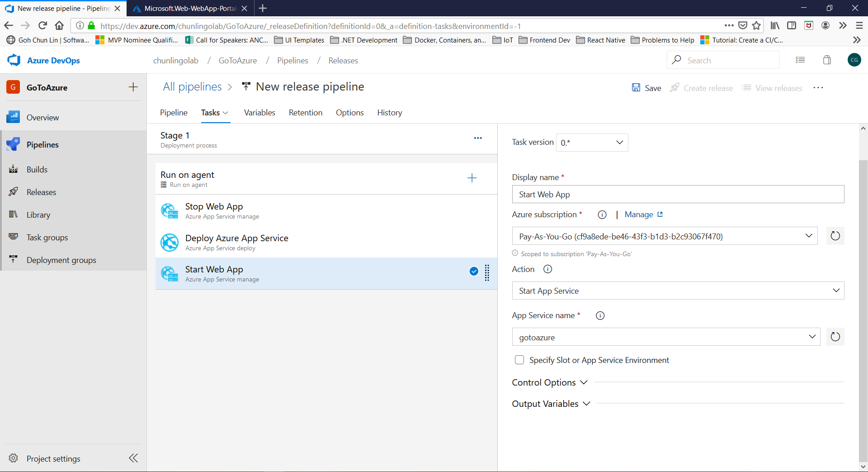Open Stage 1 ellipsis menu
Viewport: 868px width, 472px height.
478,138
